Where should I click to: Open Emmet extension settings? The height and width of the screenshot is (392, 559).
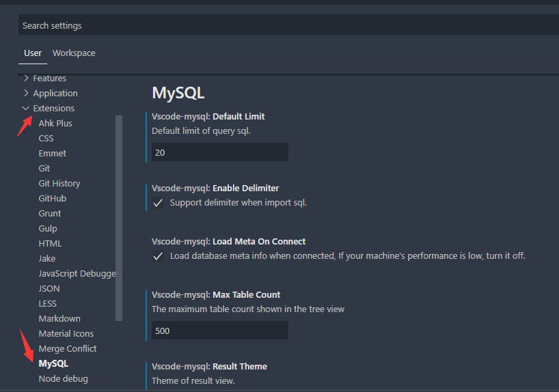click(x=53, y=153)
